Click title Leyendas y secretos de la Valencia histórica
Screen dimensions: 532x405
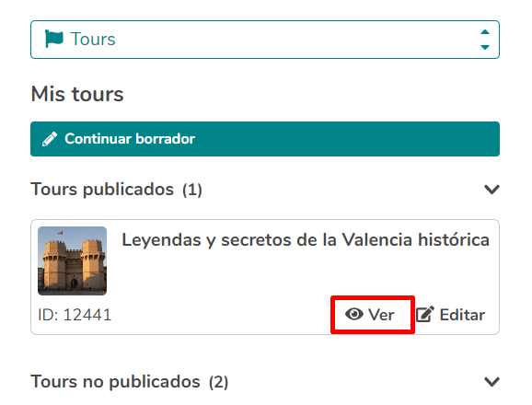click(306, 240)
